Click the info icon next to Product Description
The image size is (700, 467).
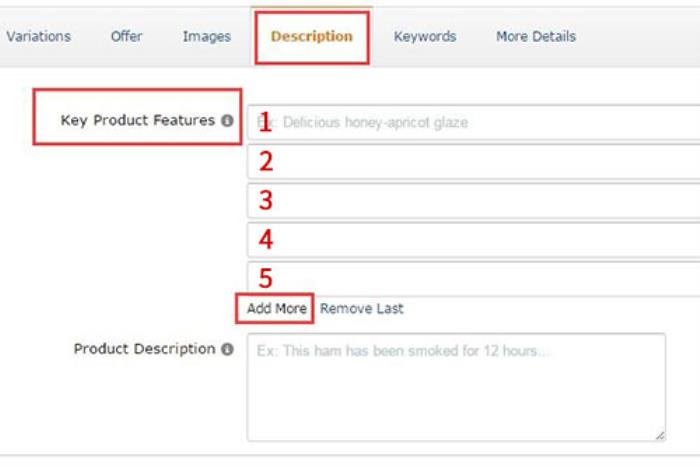pyautogui.click(x=227, y=350)
